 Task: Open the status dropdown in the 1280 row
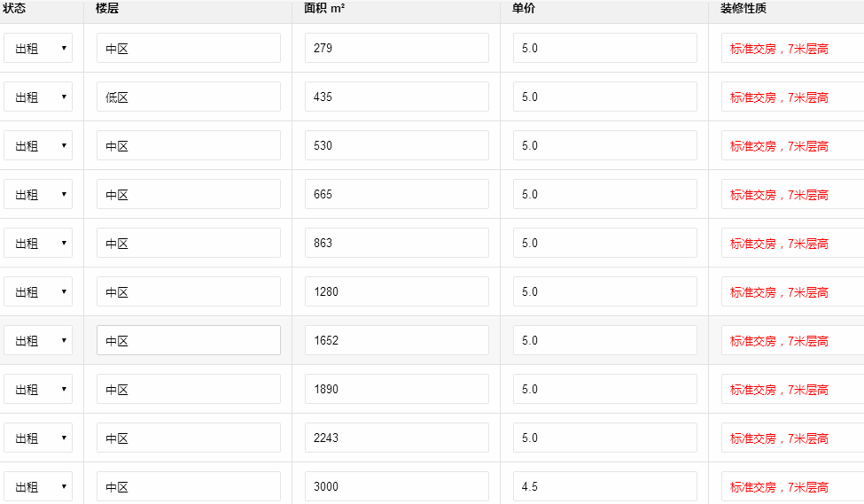tap(38, 292)
